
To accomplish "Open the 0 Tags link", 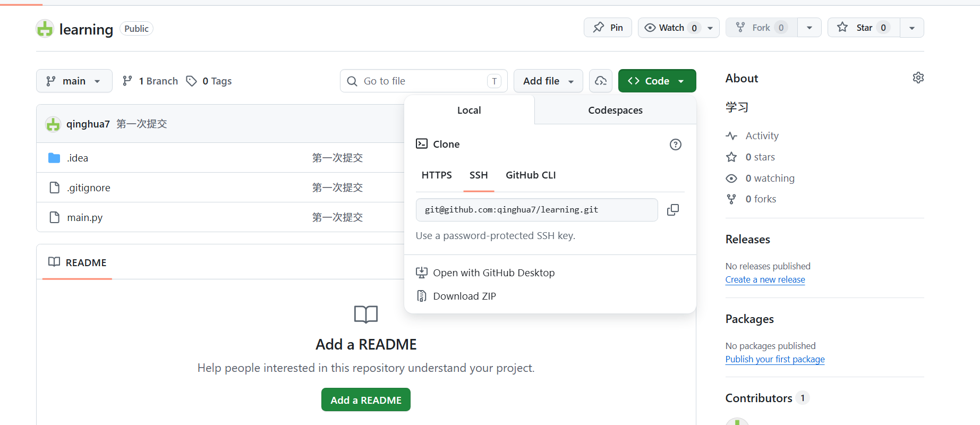I will pos(209,81).
